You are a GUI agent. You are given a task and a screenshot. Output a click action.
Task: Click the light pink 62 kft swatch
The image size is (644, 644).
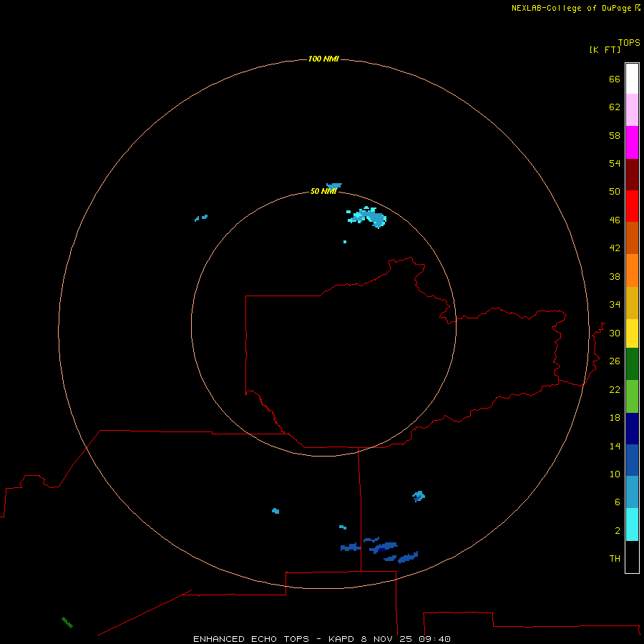(x=632, y=109)
